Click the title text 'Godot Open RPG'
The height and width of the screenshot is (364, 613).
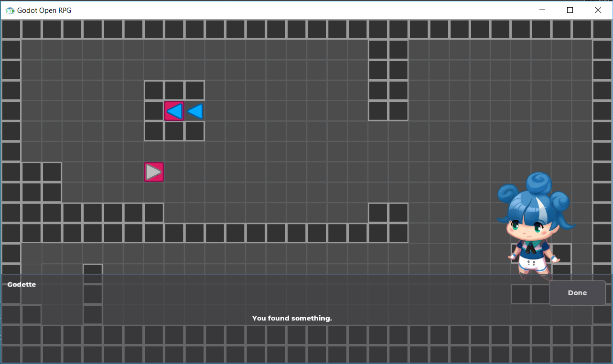(x=45, y=10)
